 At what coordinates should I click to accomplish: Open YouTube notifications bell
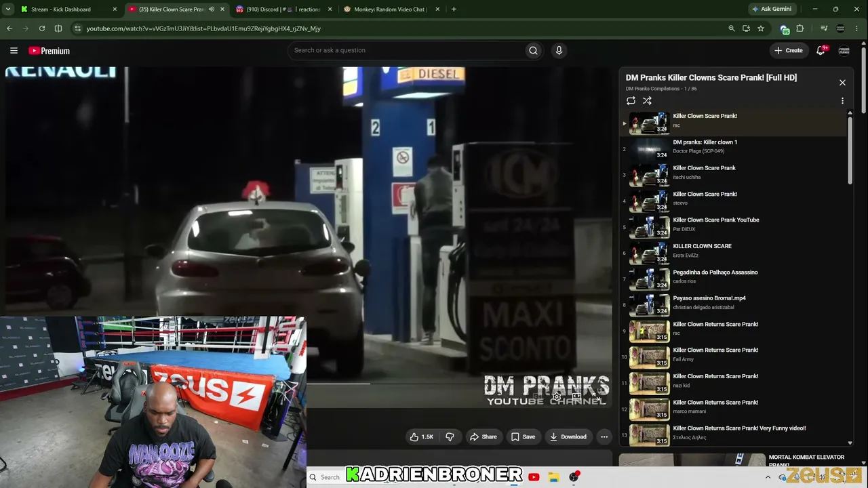pyautogui.click(x=821, y=50)
